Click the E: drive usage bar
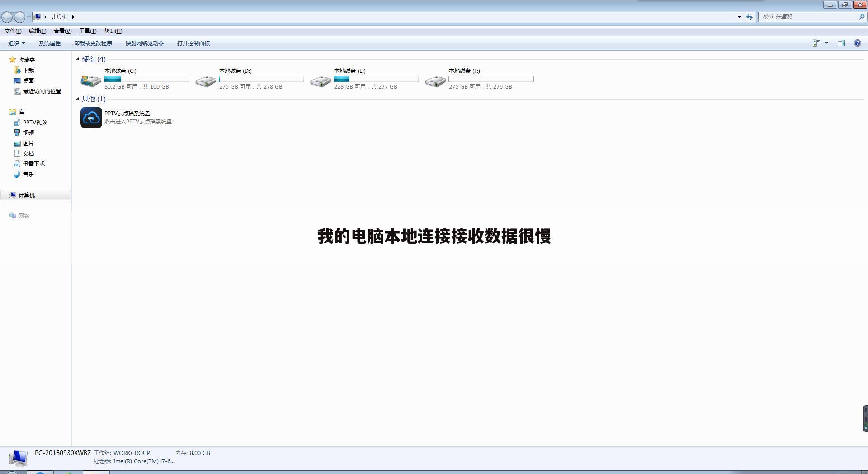 376,79
